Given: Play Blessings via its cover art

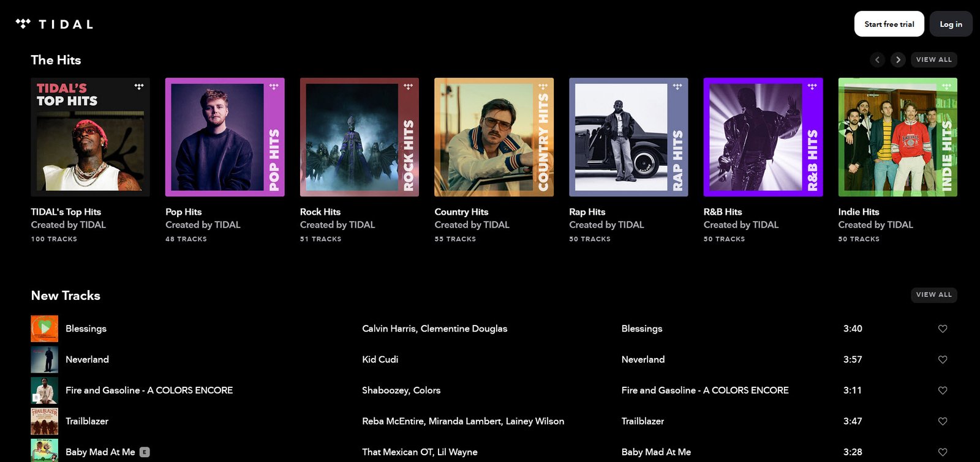Looking at the screenshot, I should click(x=45, y=329).
